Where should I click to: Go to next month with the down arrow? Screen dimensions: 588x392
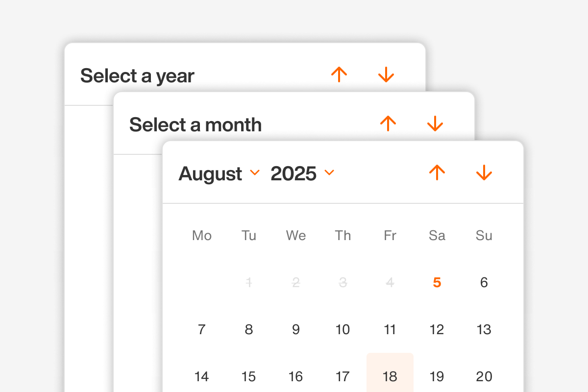[x=484, y=172]
